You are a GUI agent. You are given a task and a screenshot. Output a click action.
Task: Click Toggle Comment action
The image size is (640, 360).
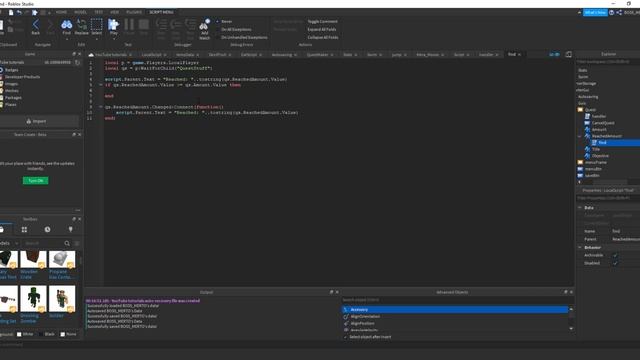[322, 21]
